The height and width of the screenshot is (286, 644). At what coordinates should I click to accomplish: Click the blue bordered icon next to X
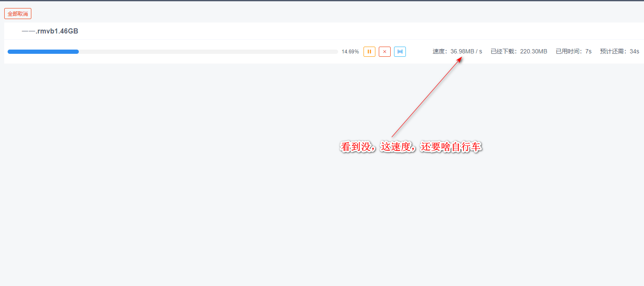pyautogui.click(x=400, y=51)
